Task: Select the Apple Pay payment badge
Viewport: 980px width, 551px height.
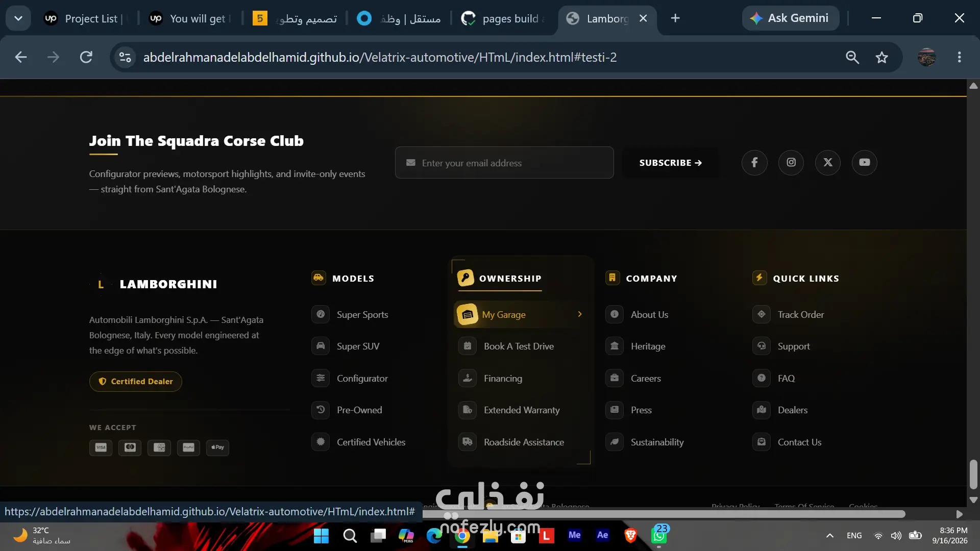Action: pos(217,447)
